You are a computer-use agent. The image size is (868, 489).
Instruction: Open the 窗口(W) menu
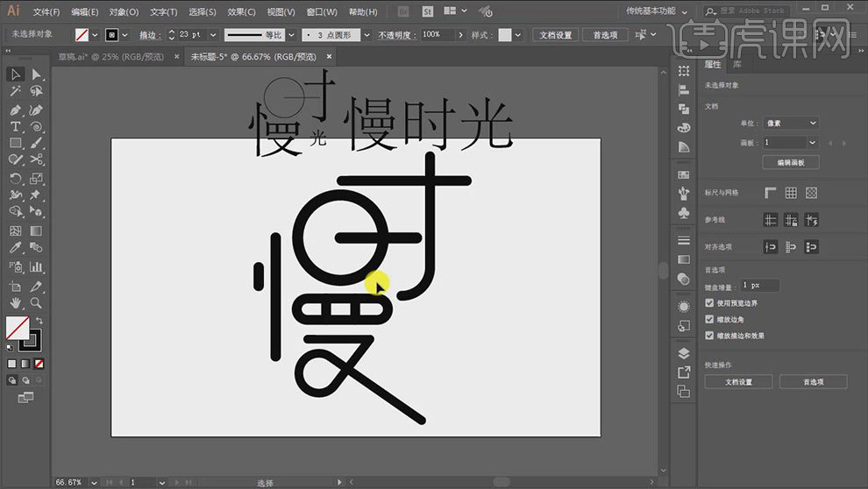pyautogui.click(x=322, y=11)
